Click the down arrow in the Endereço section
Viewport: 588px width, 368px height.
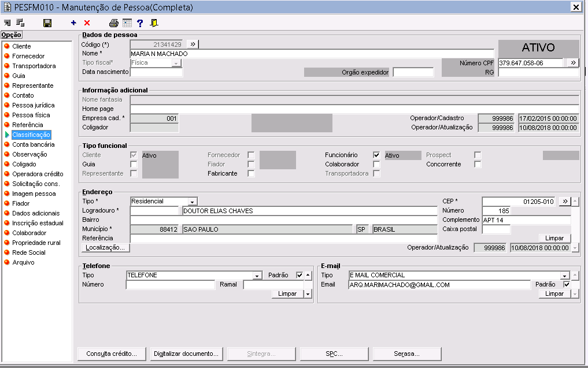(575, 248)
